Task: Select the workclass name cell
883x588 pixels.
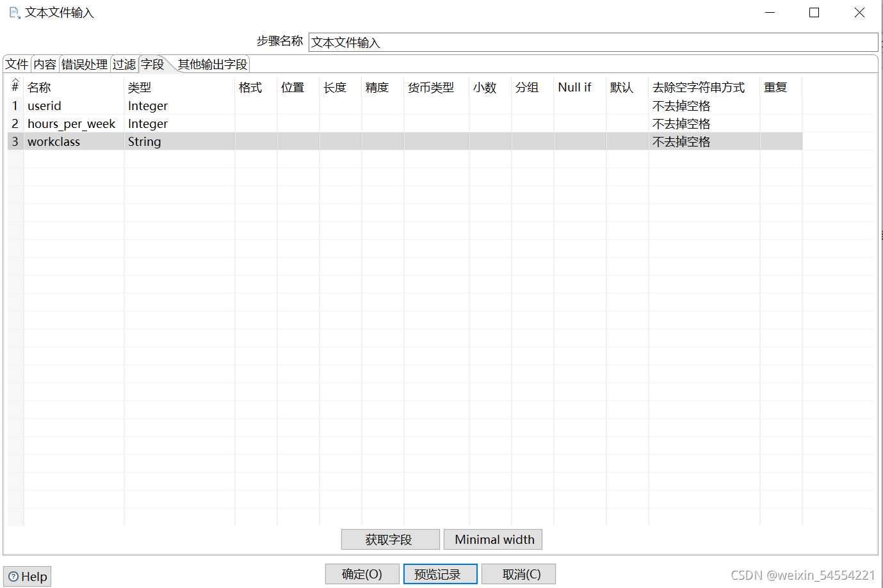Action: (x=74, y=141)
